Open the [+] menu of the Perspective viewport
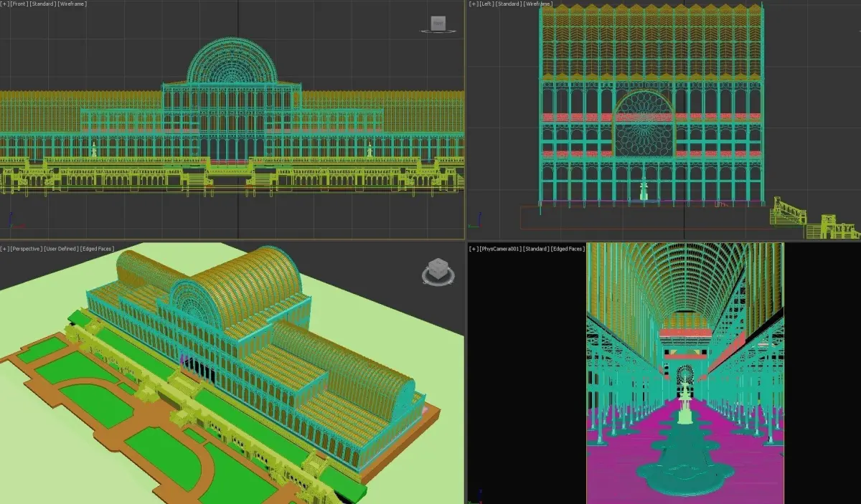Image resolution: width=861 pixels, height=504 pixels. (4, 249)
